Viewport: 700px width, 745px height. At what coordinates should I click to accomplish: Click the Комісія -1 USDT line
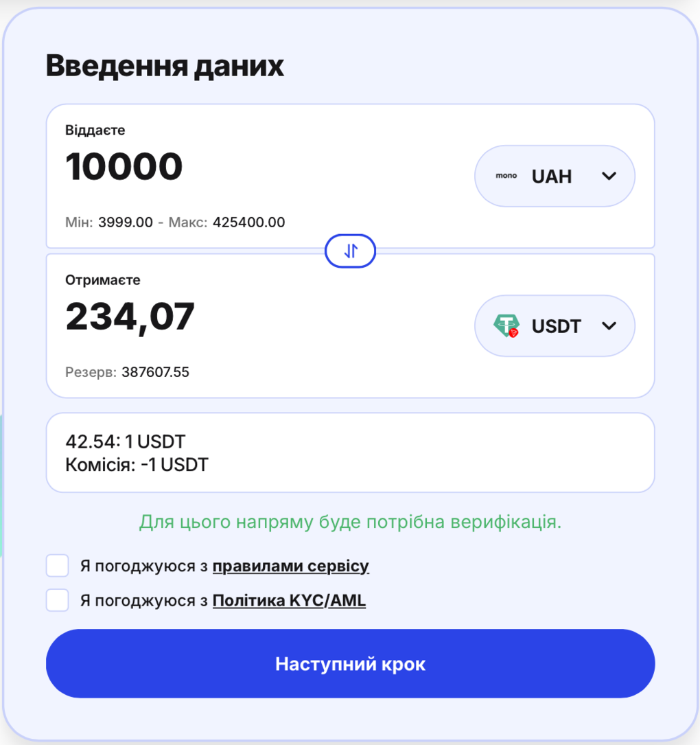click(137, 465)
